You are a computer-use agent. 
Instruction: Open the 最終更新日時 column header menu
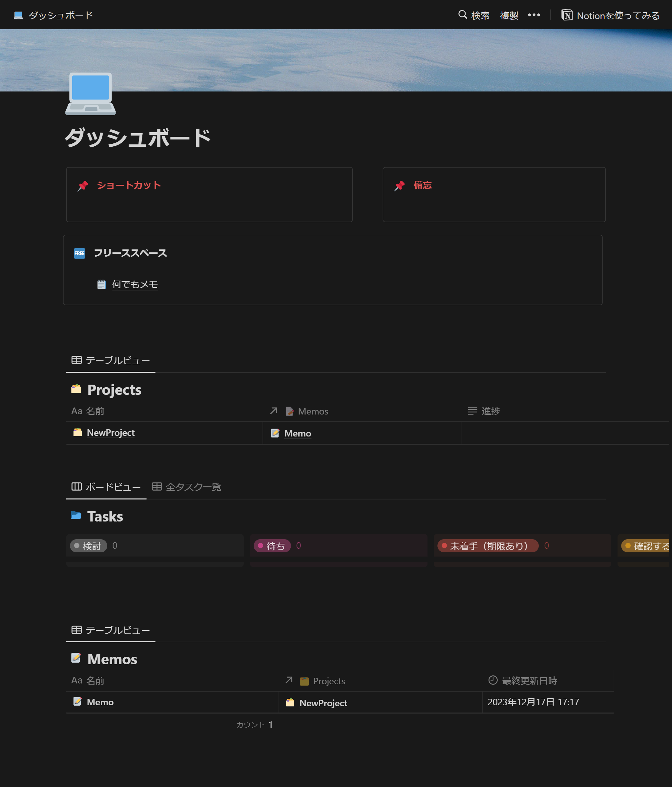click(529, 680)
